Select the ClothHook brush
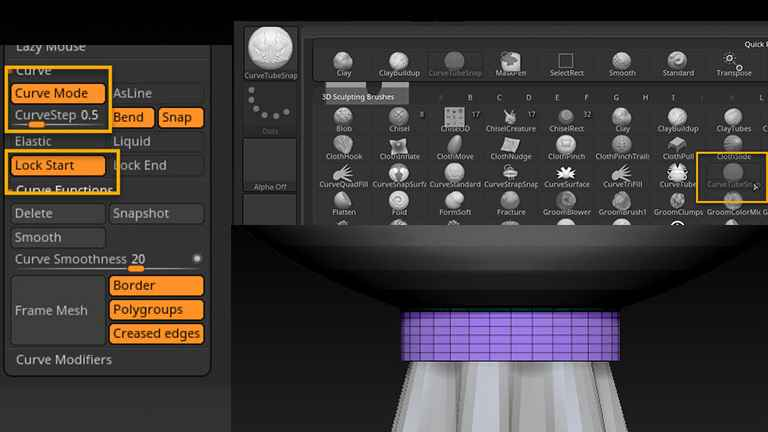This screenshot has width=768, height=432. click(x=343, y=148)
